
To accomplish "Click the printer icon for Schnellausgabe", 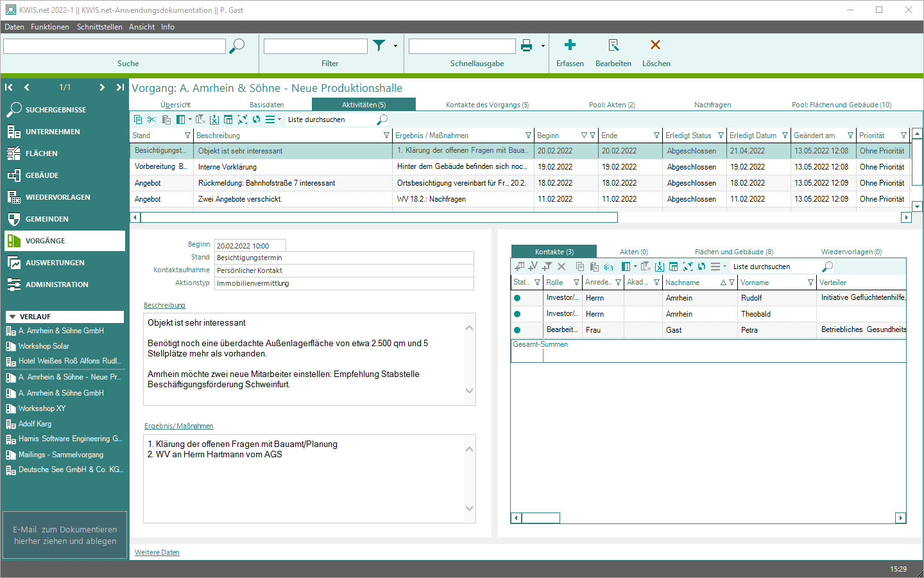I will [x=527, y=46].
